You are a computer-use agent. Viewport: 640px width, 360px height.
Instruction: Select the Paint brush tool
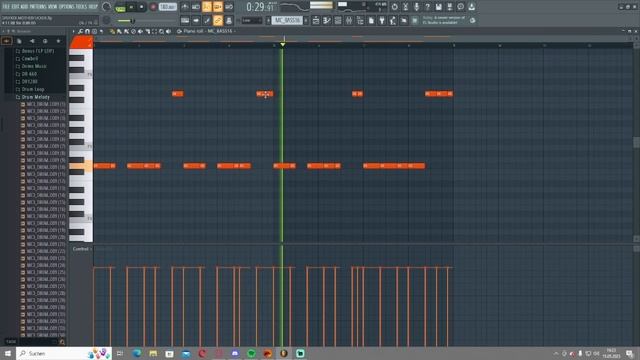pyautogui.click(x=119, y=31)
